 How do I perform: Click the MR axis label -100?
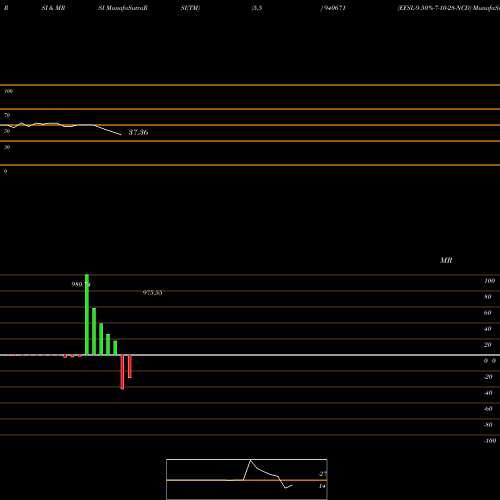pos(490,441)
